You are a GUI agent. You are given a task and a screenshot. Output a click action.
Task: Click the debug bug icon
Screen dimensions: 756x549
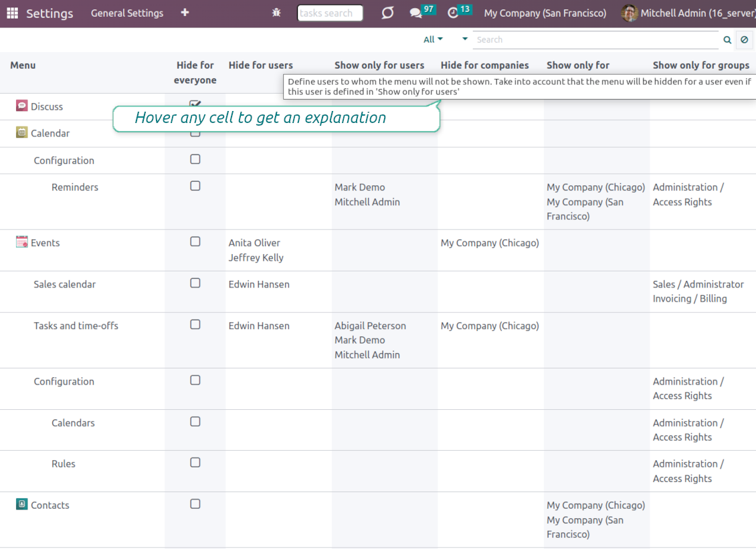276,13
